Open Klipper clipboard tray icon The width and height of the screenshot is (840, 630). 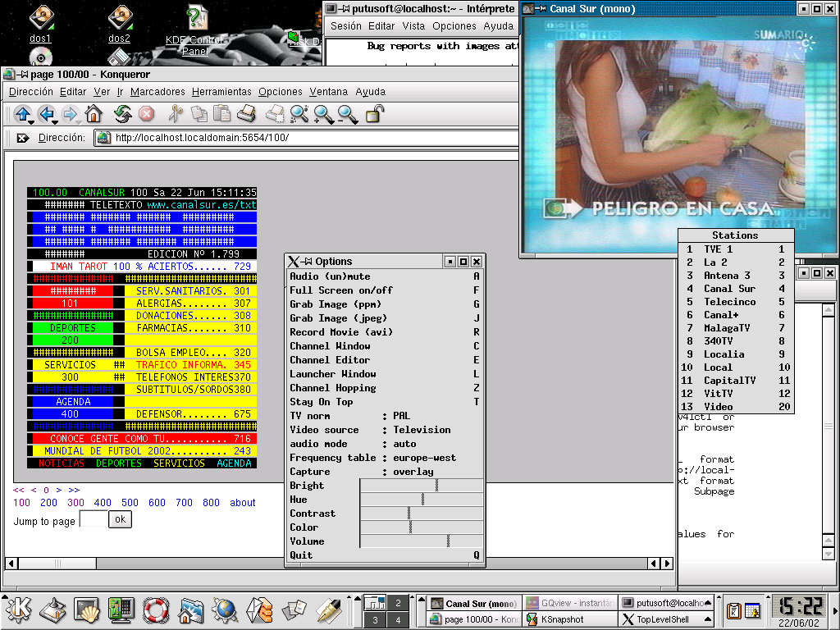tap(733, 610)
